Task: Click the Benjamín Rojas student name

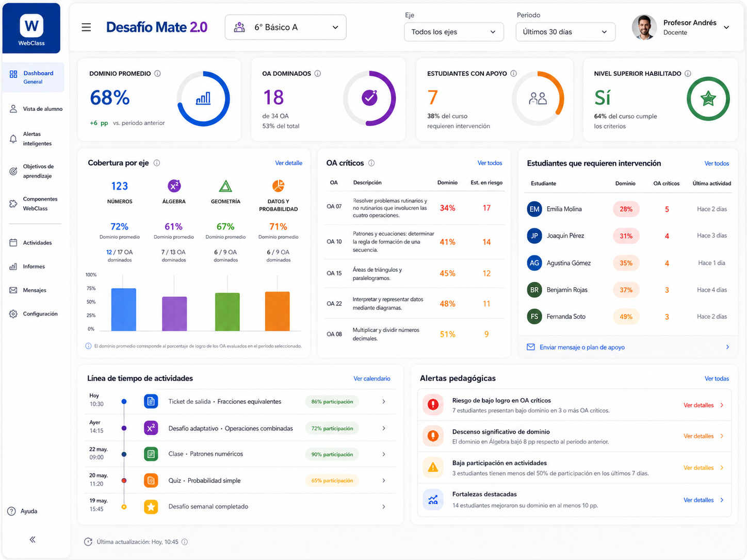Action: (x=567, y=290)
